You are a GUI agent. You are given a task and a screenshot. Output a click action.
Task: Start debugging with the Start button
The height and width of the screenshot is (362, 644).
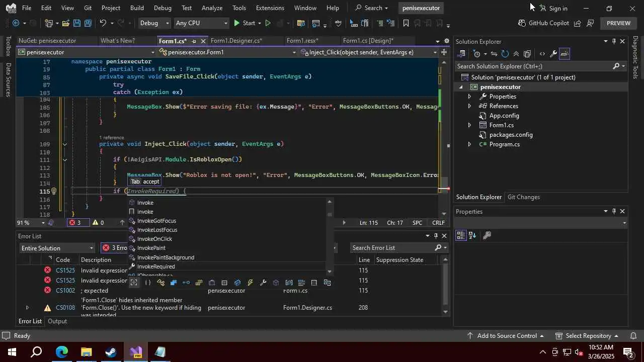(x=245, y=23)
